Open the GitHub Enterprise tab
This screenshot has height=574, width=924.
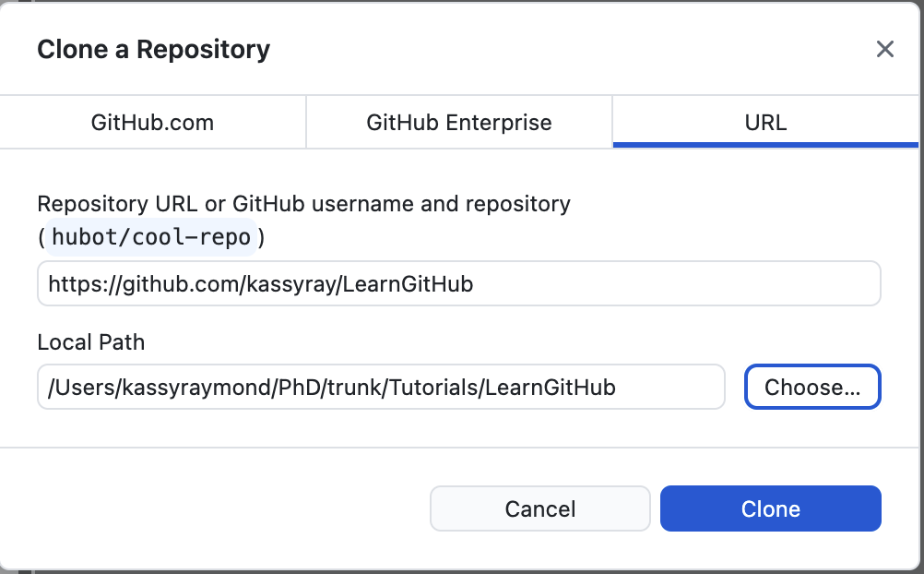point(459,123)
